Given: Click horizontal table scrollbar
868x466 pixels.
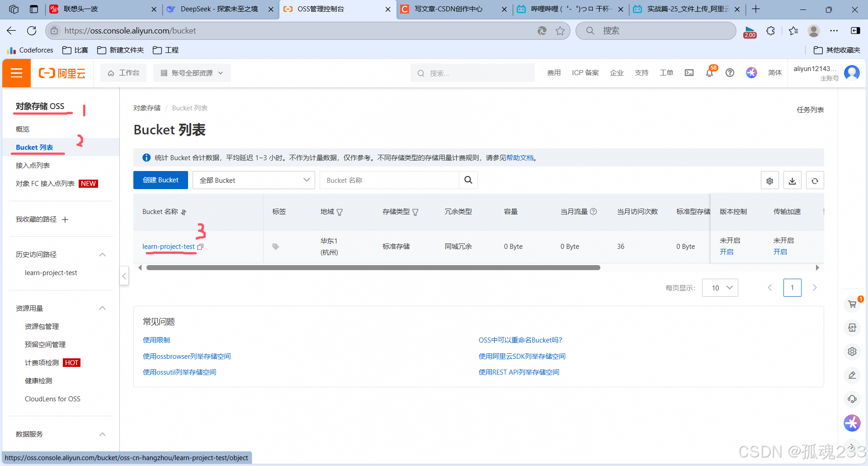Looking at the screenshot, I should click(x=373, y=268).
